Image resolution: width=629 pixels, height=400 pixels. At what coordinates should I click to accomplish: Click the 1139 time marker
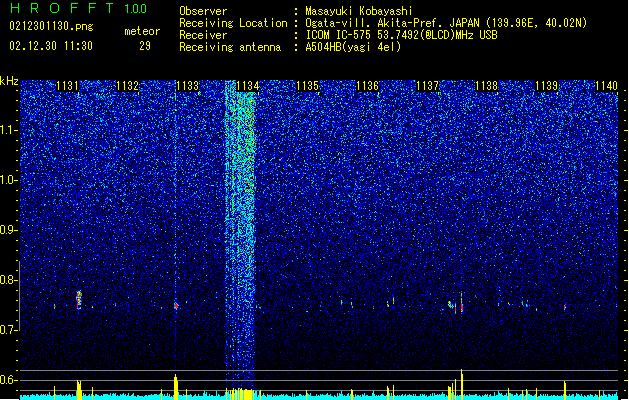pos(546,86)
